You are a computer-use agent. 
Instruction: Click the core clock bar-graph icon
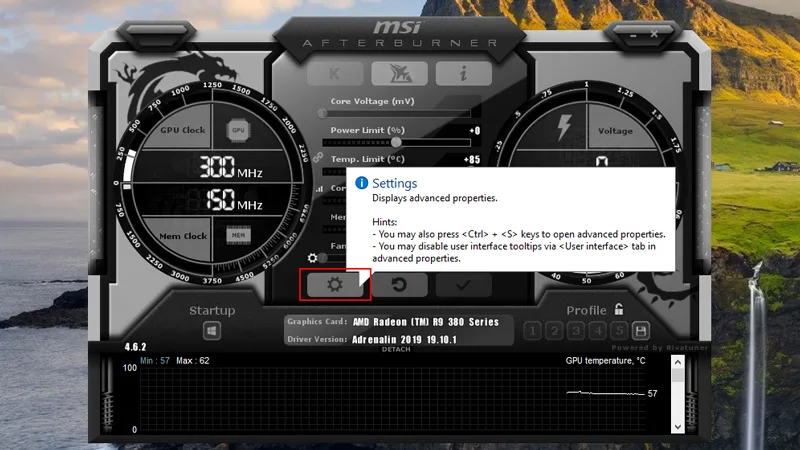click(x=319, y=188)
